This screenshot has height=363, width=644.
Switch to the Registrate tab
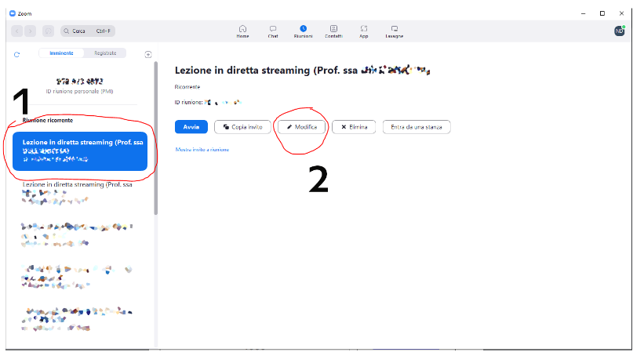(x=105, y=53)
